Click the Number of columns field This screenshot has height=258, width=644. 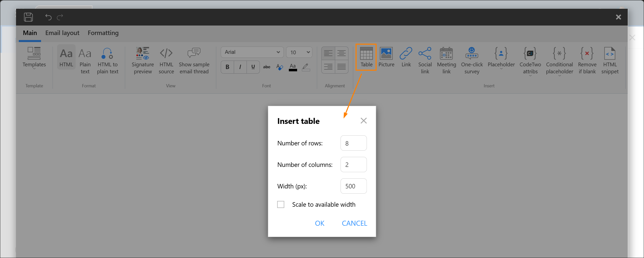coord(353,165)
